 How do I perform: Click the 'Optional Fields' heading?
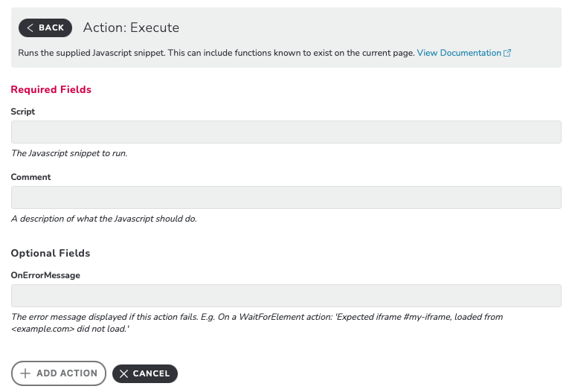click(x=51, y=253)
